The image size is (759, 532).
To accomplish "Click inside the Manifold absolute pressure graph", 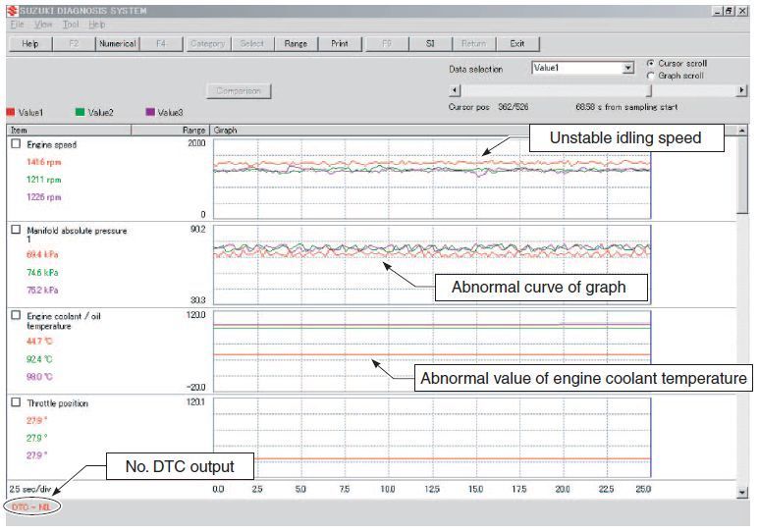I will tap(432, 265).
